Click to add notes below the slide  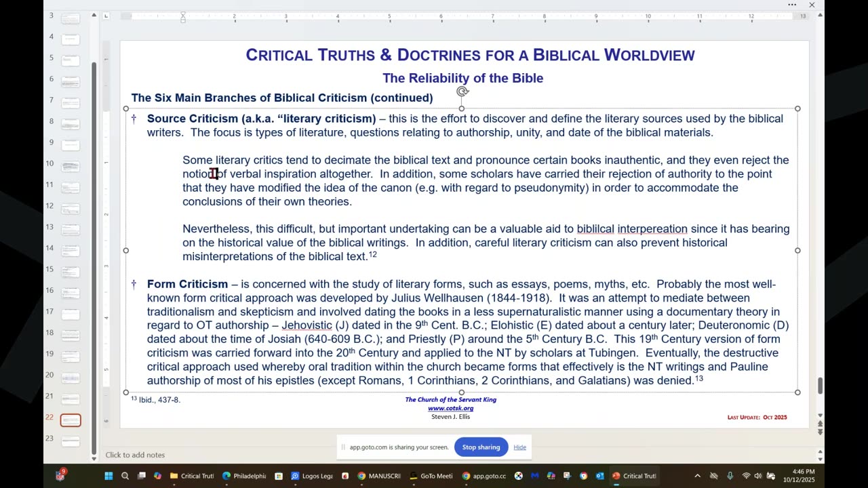click(x=135, y=455)
